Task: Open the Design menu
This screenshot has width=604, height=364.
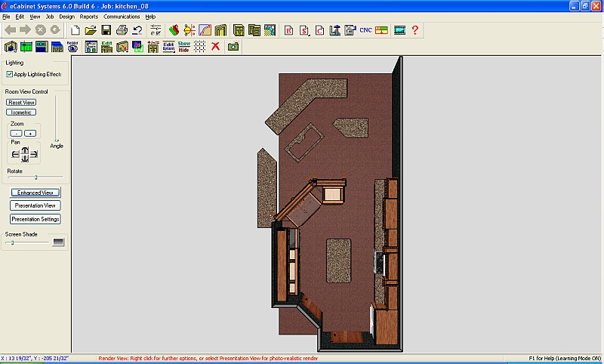Action: pyautogui.click(x=66, y=16)
